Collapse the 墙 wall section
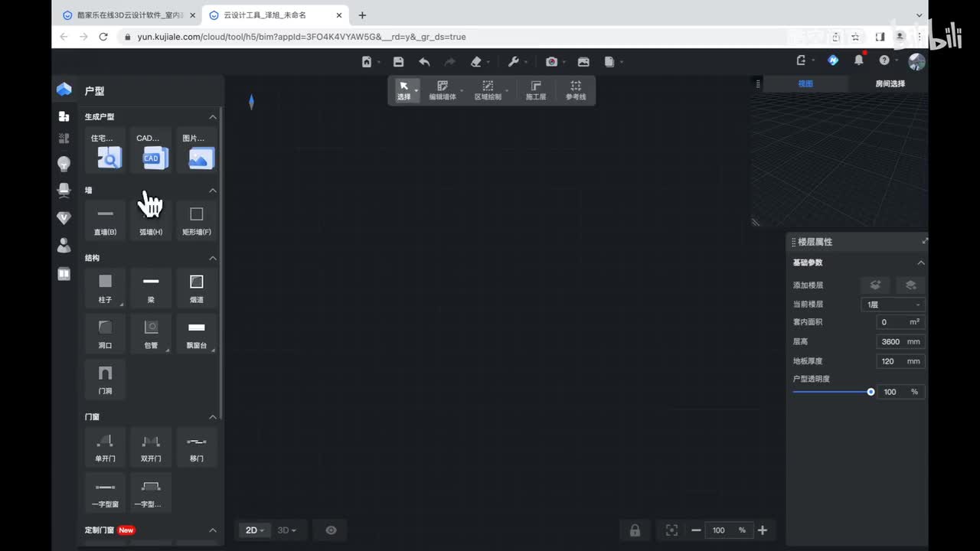Screen dimensions: 980x551 (x=213, y=191)
